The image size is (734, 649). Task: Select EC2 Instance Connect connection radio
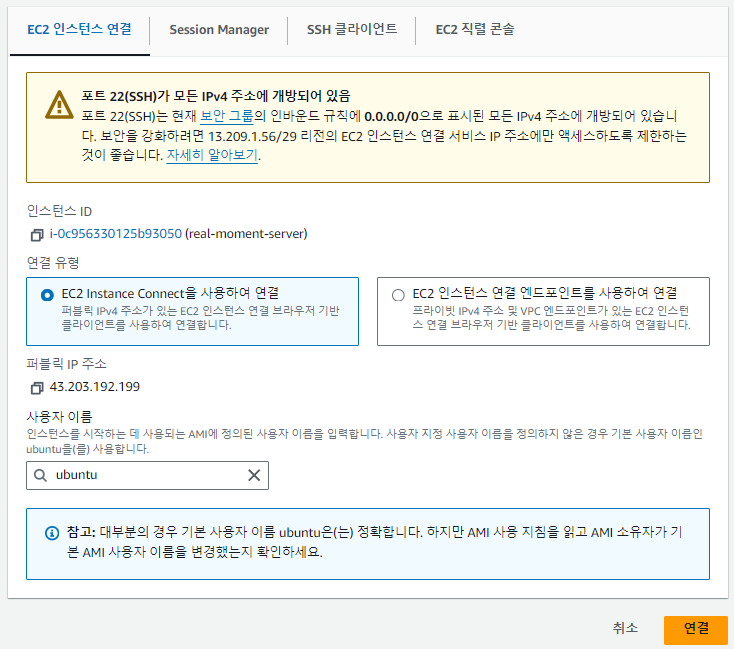click(x=47, y=295)
